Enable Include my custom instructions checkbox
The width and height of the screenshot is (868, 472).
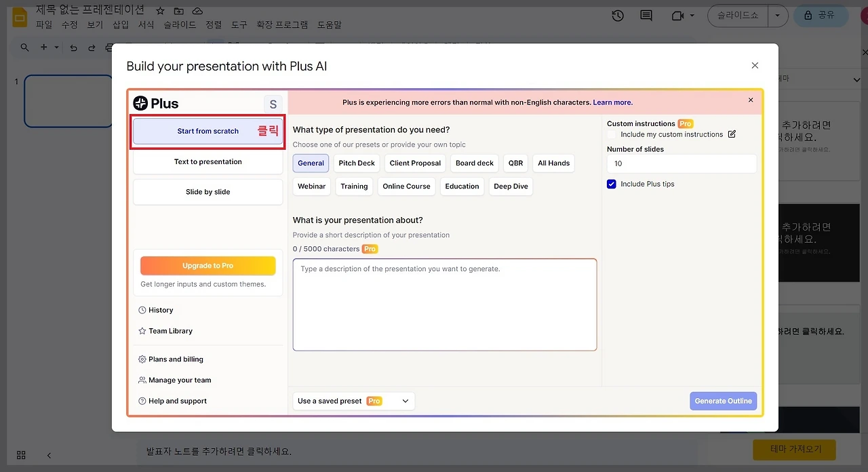point(612,134)
